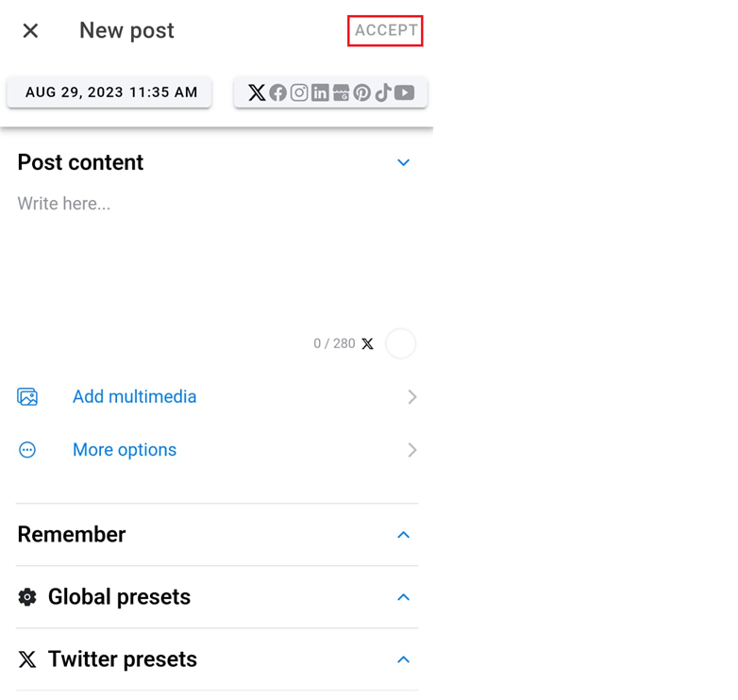This screenshot has width=738, height=700.
Task: Select the Instagram network icon
Action: point(299,92)
